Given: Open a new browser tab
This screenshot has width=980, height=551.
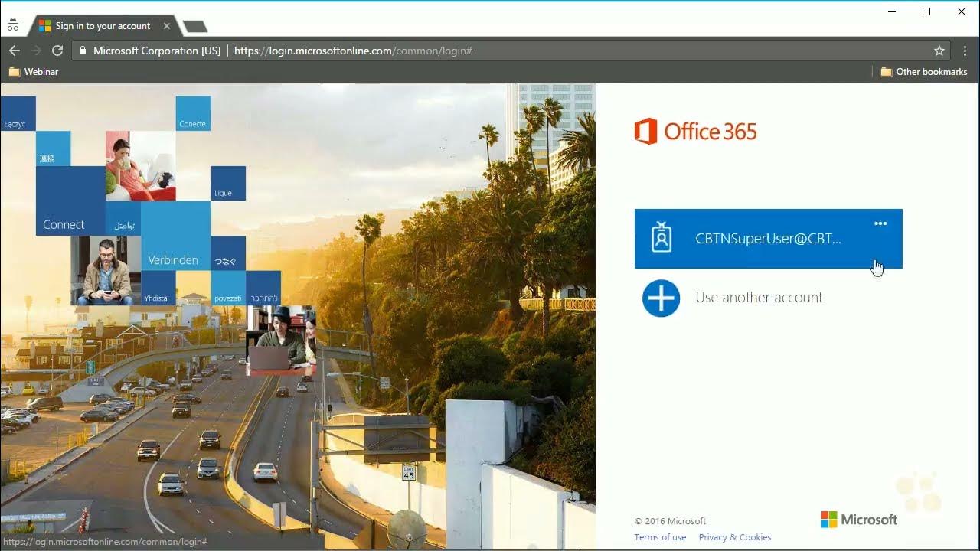Looking at the screenshot, I should pos(195,27).
